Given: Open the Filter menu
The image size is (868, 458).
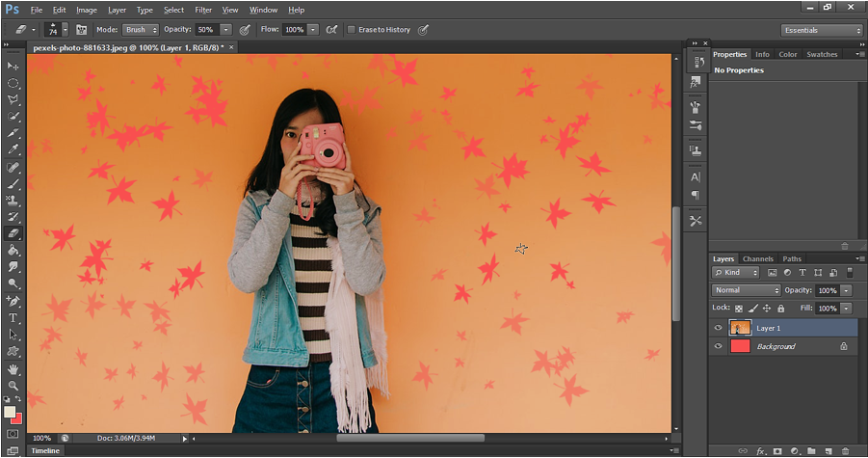Looking at the screenshot, I should pos(203,10).
